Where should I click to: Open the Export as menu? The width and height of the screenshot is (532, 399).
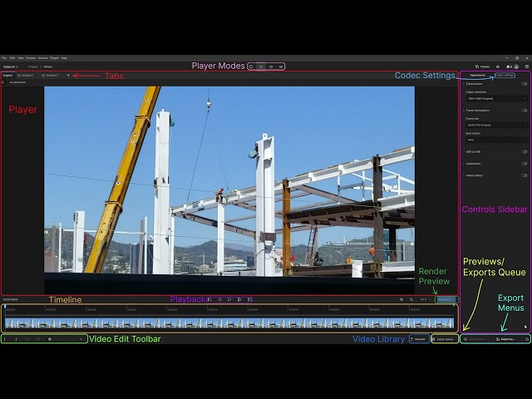506,339
